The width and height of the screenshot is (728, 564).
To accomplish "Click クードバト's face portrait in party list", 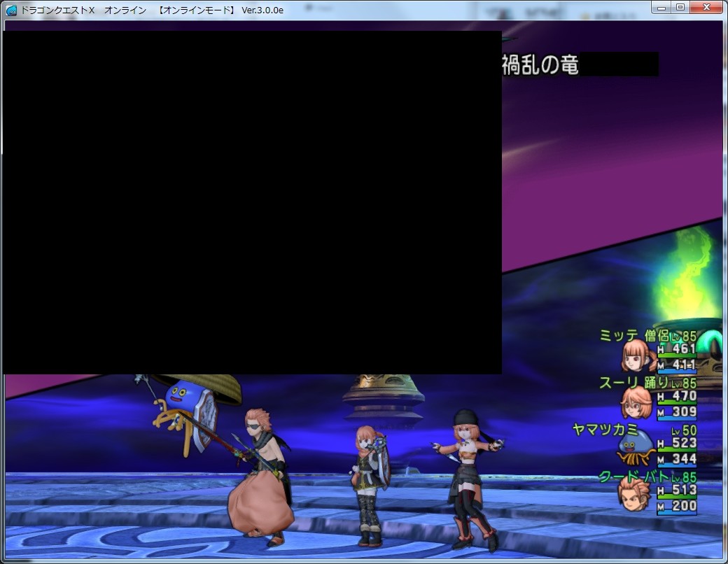I will coord(634,495).
